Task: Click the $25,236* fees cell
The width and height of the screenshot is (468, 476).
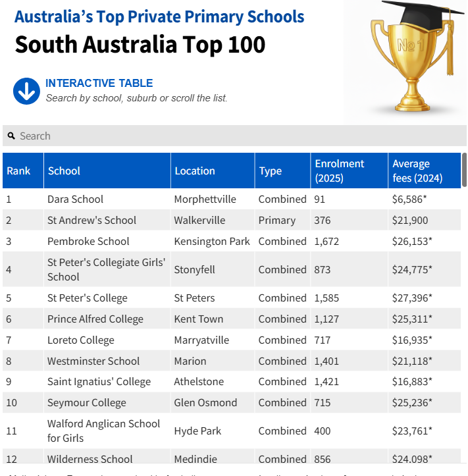Action: pos(425,402)
